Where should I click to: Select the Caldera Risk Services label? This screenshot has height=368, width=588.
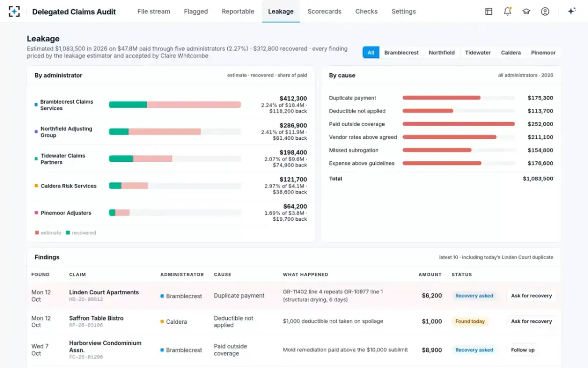coord(69,186)
